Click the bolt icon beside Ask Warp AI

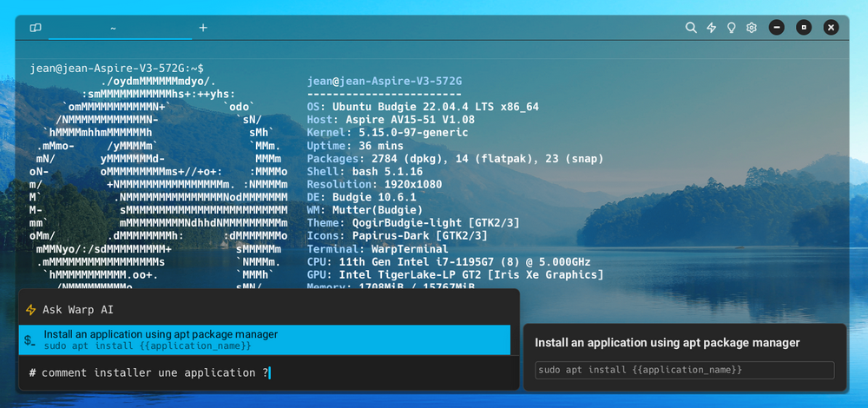tap(31, 310)
